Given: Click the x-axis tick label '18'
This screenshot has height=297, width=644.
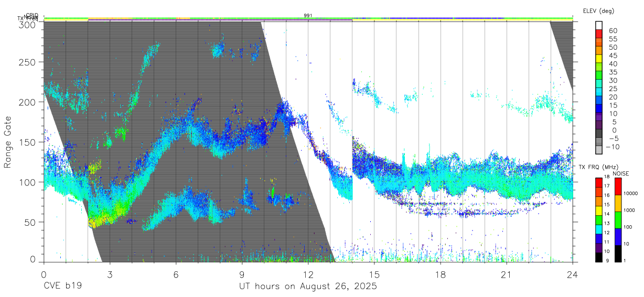Looking at the screenshot, I should 441,274.
